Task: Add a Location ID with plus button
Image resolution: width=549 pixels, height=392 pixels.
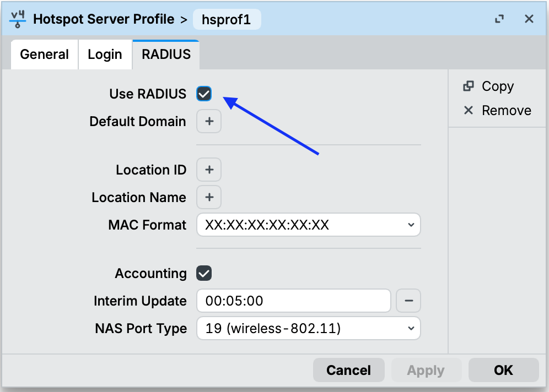Action: click(x=209, y=170)
